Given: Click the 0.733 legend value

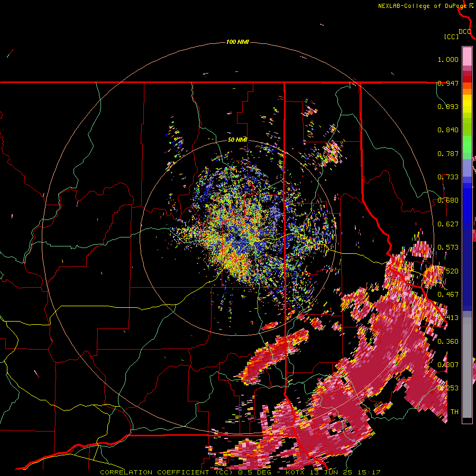Looking at the screenshot, I should 448,177.
